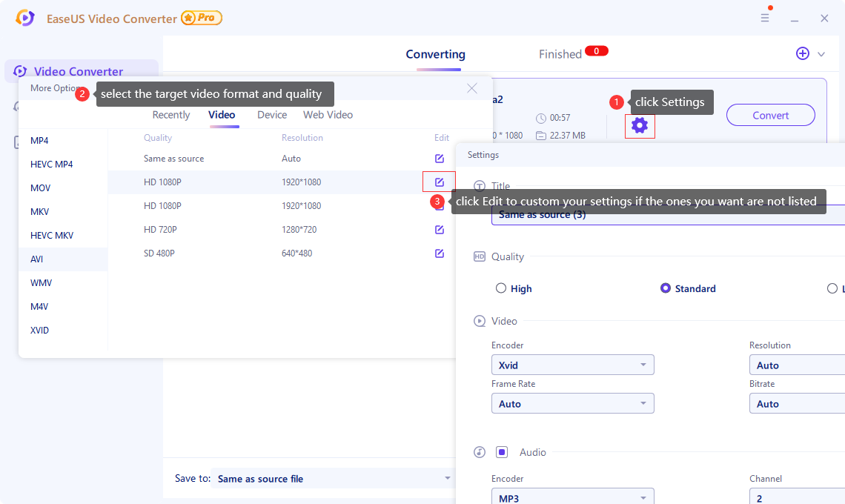Select WMV format
Image resolution: width=845 pixels, height=504 pixels.
[63, 283]
